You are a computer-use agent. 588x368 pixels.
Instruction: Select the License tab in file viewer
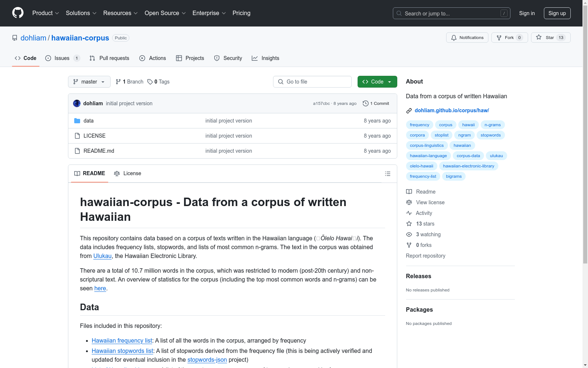point(128,173)
